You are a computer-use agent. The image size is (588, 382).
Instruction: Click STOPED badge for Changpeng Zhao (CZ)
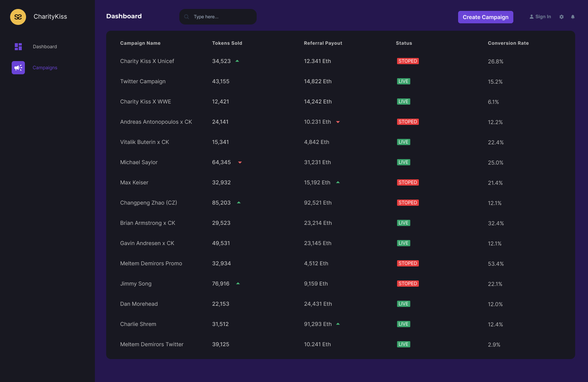[x=408, y=203]
